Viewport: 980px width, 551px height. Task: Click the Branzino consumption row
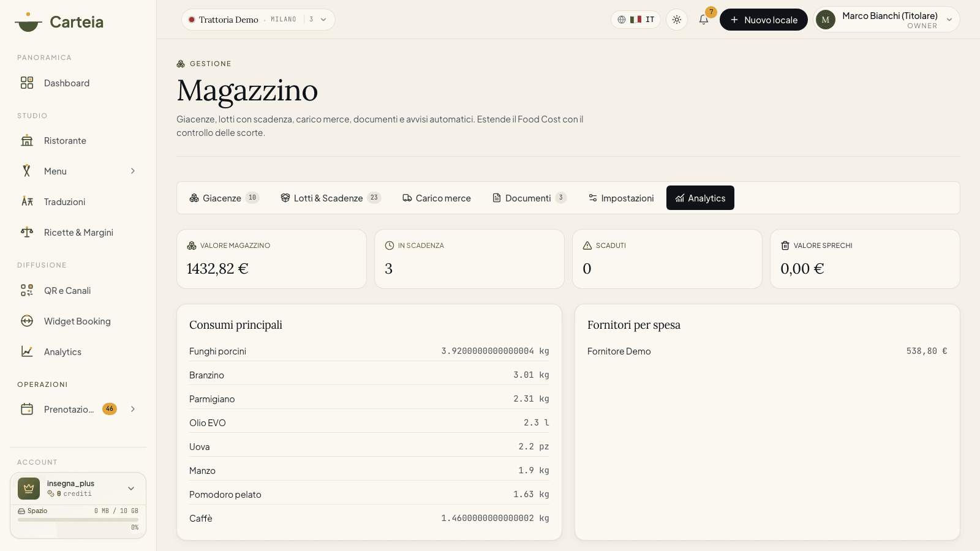tap(369, 375)
